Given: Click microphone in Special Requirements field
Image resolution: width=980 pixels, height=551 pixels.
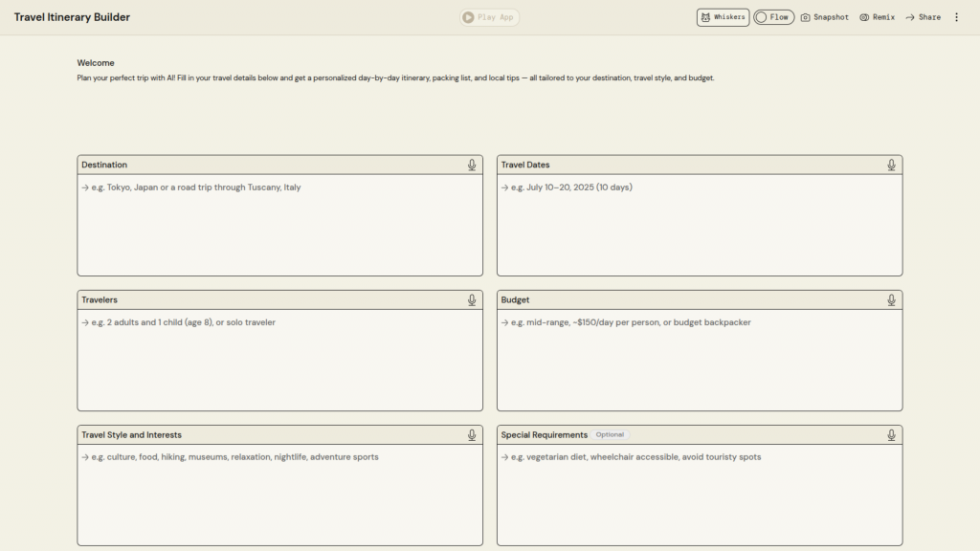Looking at the screenshot, I should tap(891, 435).
